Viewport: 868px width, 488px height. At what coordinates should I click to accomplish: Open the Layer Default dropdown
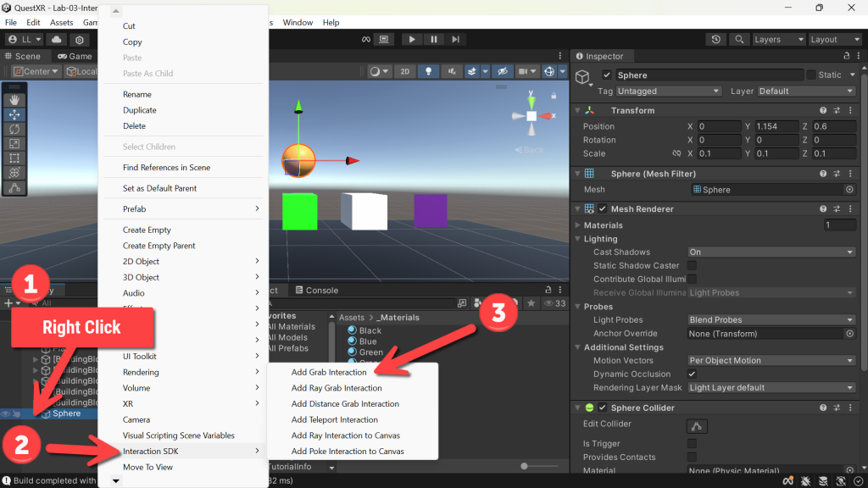click(807, 91)
